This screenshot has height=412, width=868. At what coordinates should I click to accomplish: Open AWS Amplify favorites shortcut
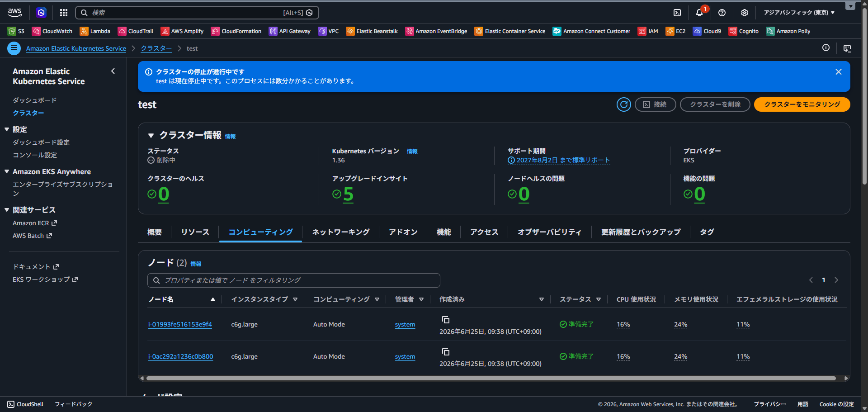click(182, 31)
